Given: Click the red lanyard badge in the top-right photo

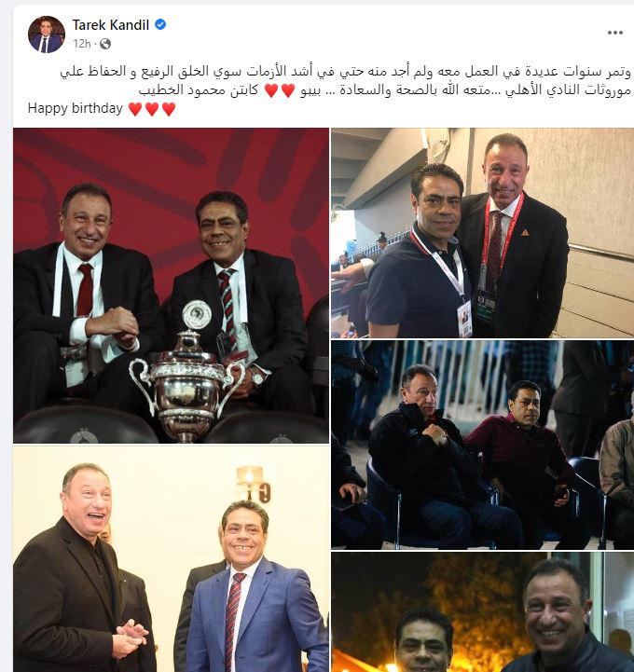Looking at the screenshot, I should click(486, 309).
